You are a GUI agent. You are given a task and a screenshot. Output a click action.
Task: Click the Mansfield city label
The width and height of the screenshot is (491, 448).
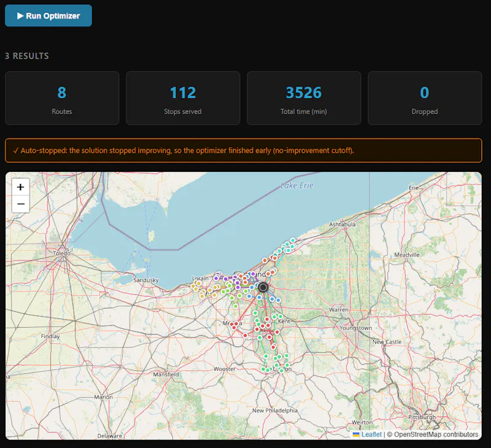pos(166,374)
